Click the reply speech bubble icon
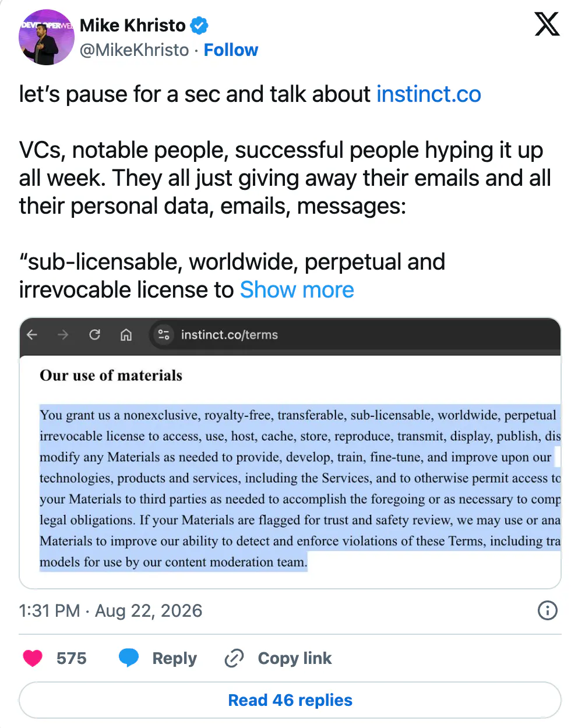Viewport: 571px width, 728px height. [129, 658]
